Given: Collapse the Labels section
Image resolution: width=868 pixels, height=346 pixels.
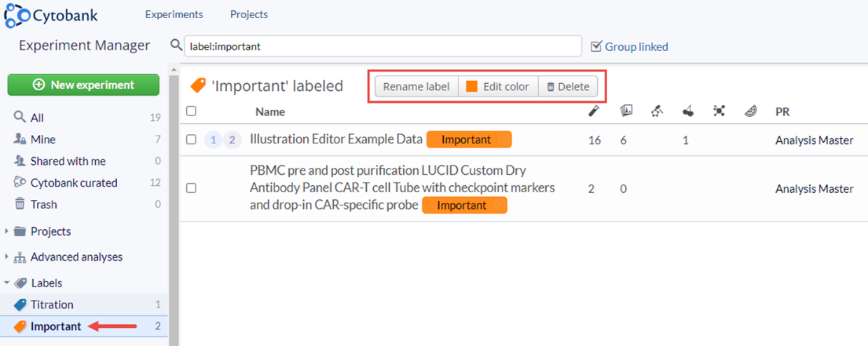Looking at the screenshot, I should 7,283.
